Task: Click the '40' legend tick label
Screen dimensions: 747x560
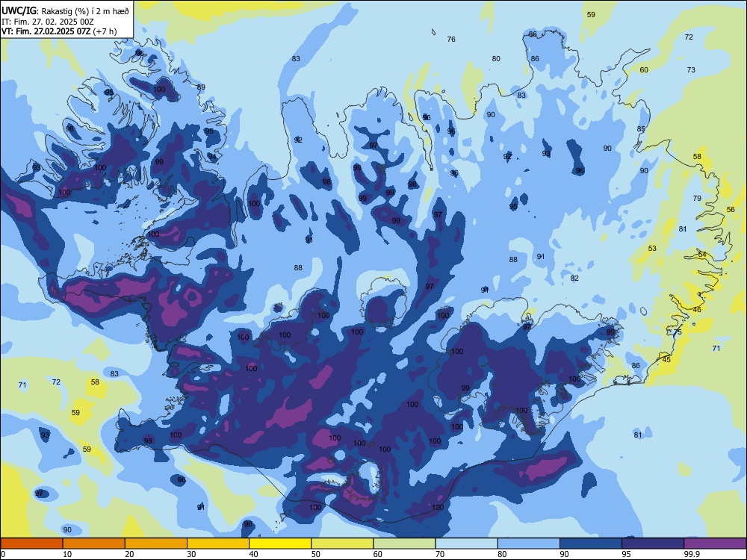Action: [x=253, y=554]
